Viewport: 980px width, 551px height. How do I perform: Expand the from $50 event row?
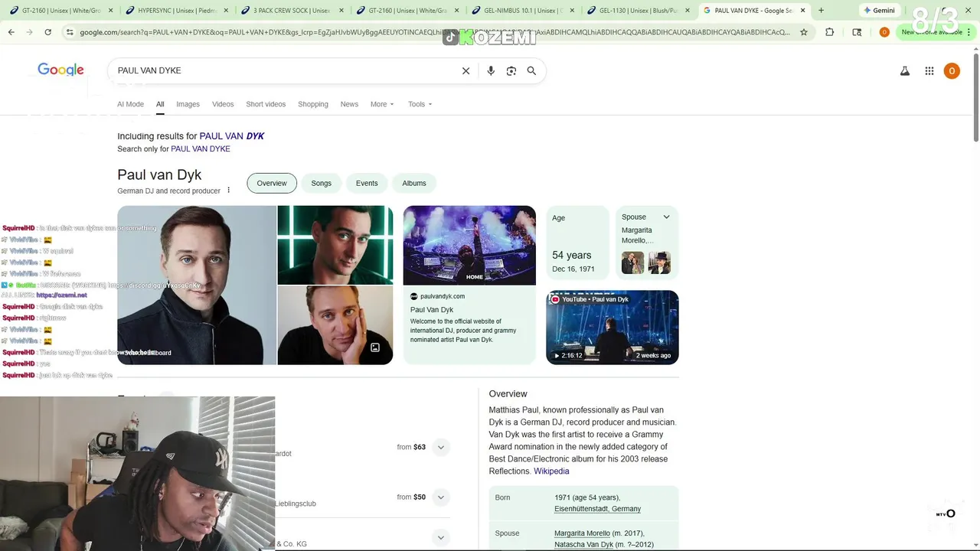point(440,497)
